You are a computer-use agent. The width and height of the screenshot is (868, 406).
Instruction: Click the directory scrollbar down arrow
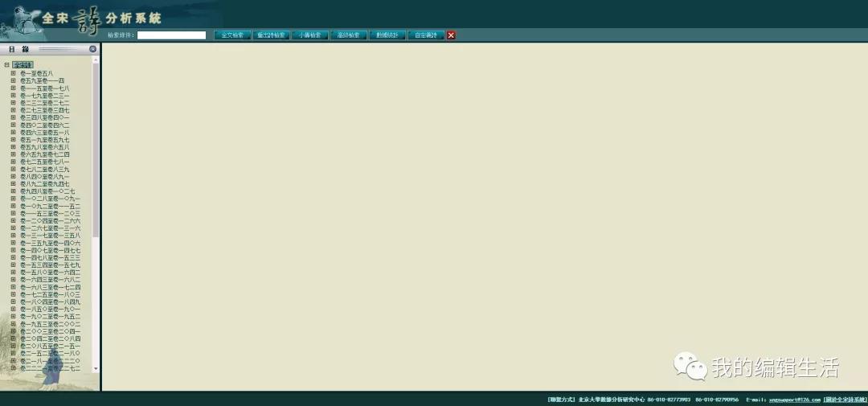[96, 368]
